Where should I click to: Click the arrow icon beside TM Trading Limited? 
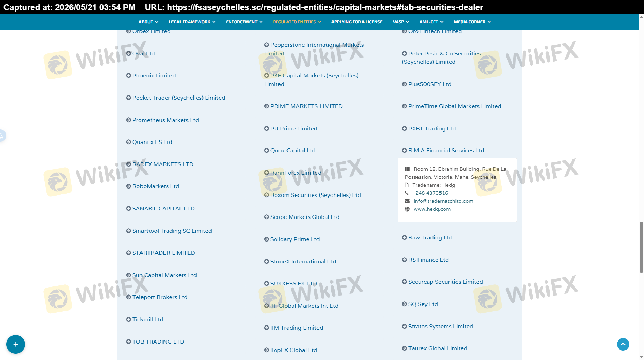click(x=266, y=328)
